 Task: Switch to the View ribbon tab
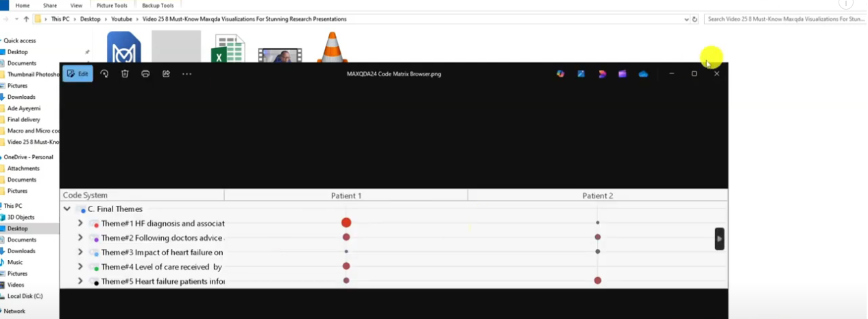76,5
